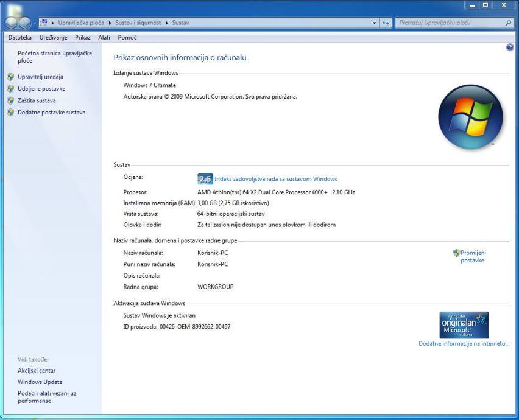This screenshot has height=420, width=519.
Task: Click the AMD Athlon processor description text
Action: [276, 192]
